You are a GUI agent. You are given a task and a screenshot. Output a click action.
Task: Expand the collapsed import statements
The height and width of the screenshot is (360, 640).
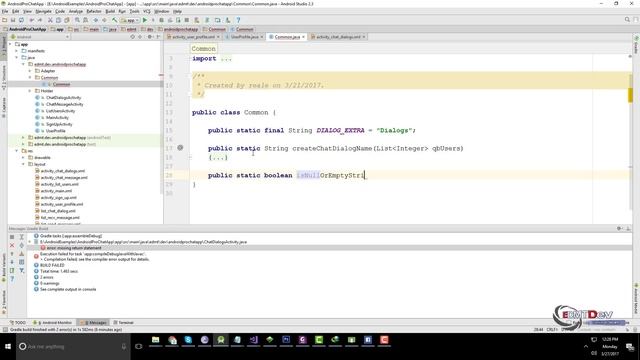click(226, 59)
